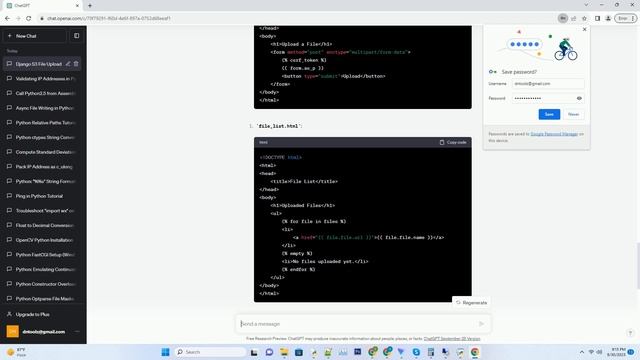
Task: Open Skype from taskbar
Action: 416,352
